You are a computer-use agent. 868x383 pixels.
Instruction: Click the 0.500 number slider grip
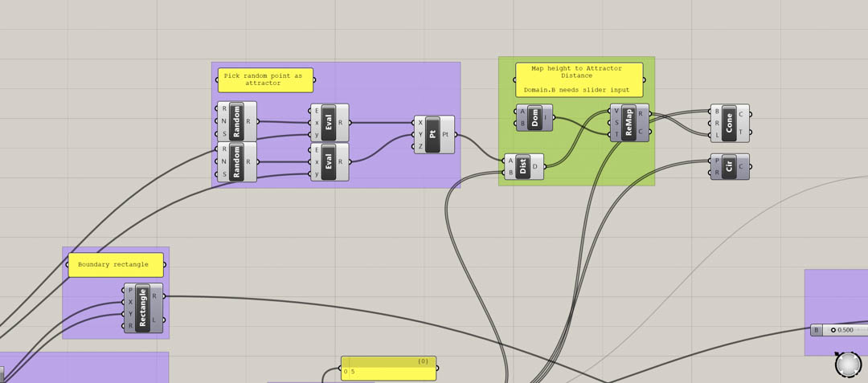coord(833,330)
